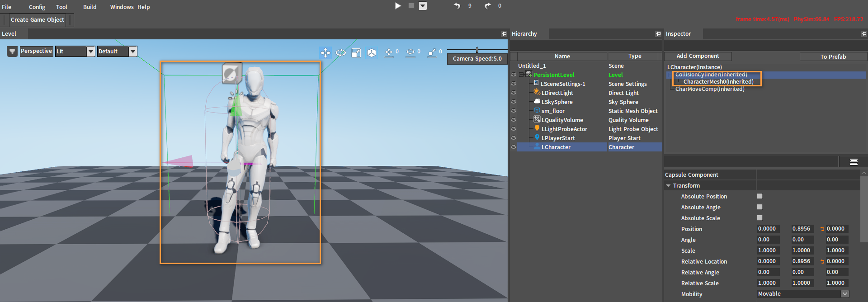
Task: Collapse the Transform section
Action: (x=668, y=186)
